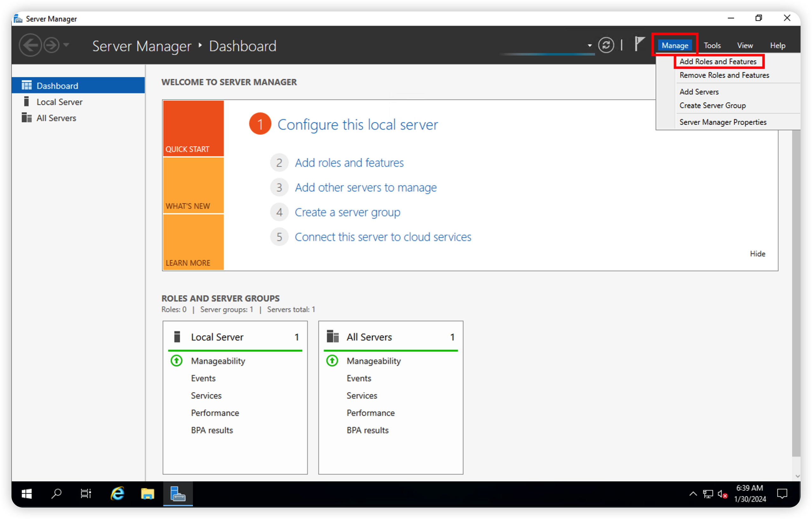Click the Local Server icon in sidebar

click(26, 102)
